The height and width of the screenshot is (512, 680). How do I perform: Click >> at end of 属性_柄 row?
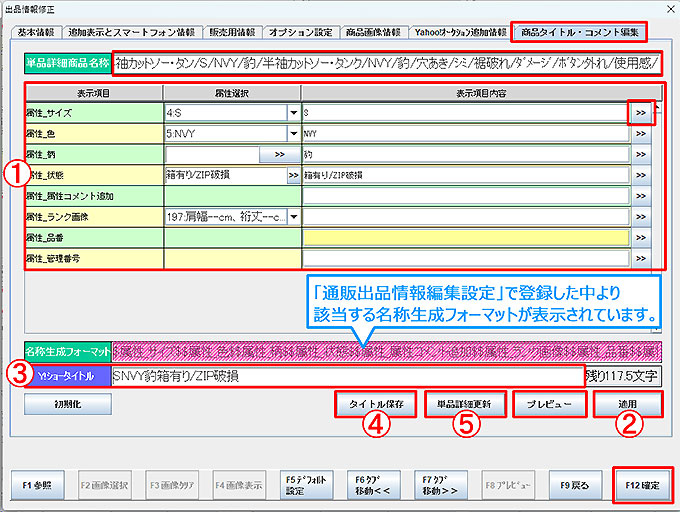tap(641, 154)
